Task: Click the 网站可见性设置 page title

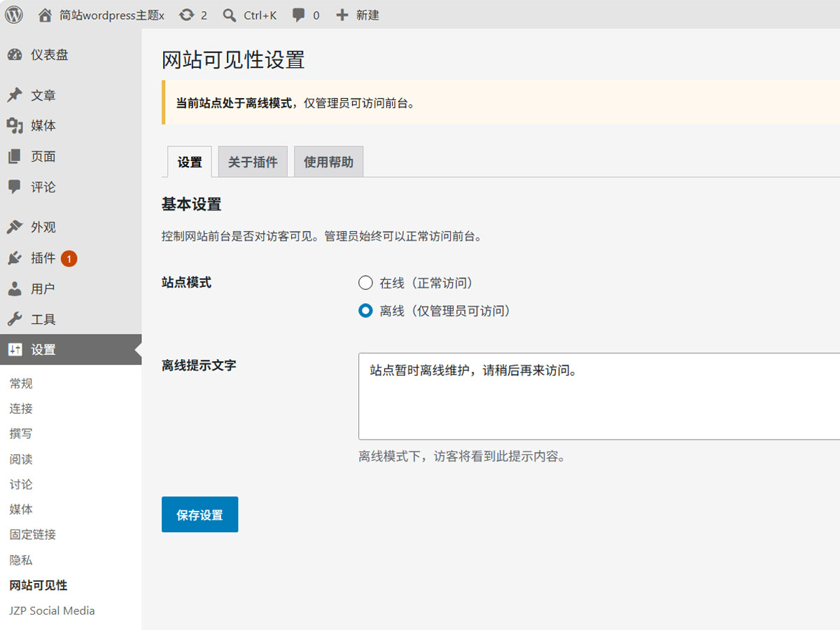Action: click(x=233, y=60)
